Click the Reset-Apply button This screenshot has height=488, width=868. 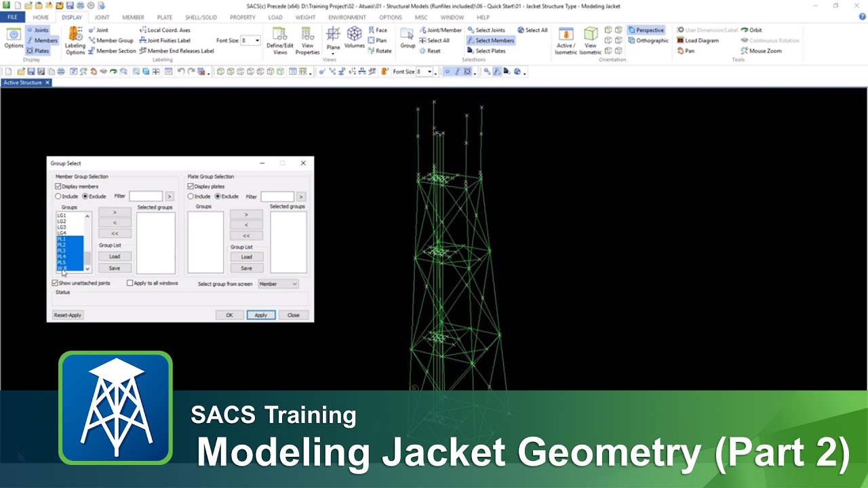[x=68, y=315]
